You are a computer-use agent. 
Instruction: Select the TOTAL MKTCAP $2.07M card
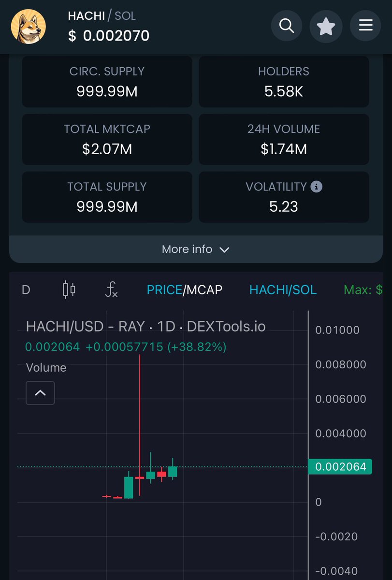pos(107,139)
